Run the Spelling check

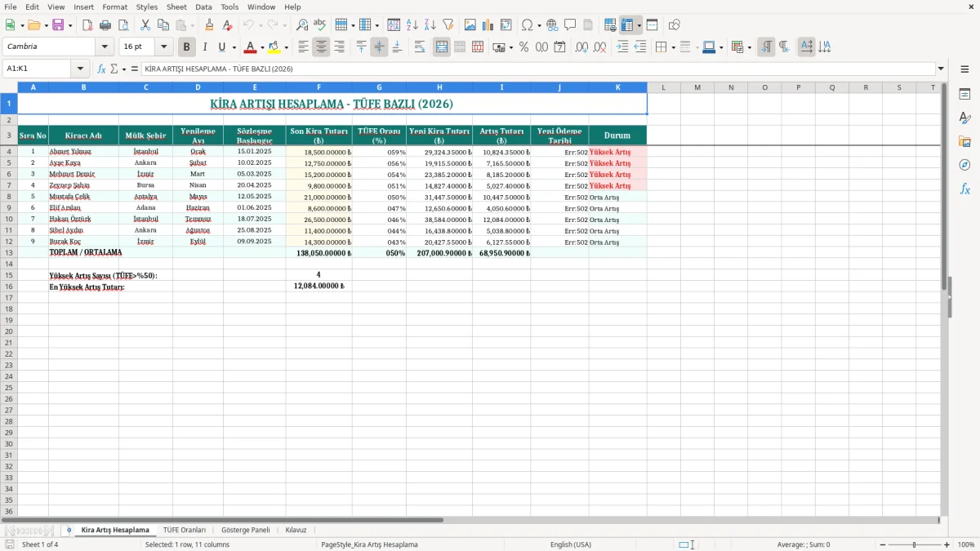[320, 25]
